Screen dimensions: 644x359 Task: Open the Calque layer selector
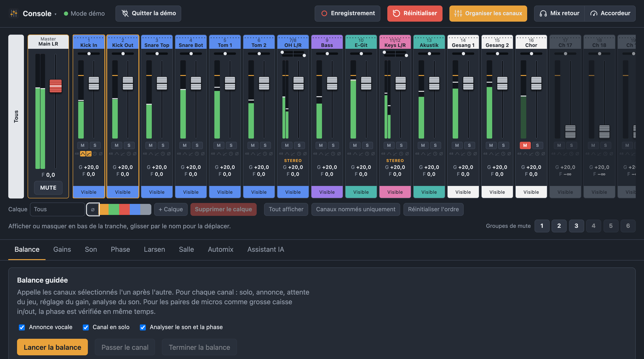point(57,209)
